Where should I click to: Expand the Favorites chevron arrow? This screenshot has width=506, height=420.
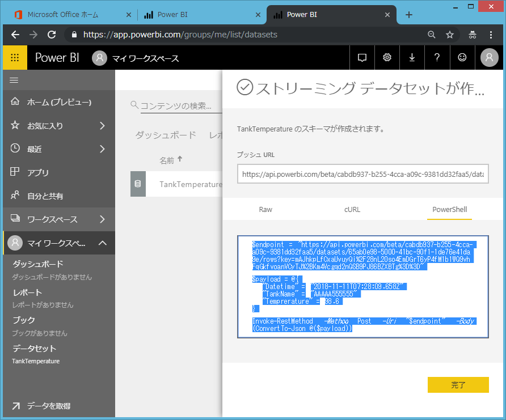point(102,126)
